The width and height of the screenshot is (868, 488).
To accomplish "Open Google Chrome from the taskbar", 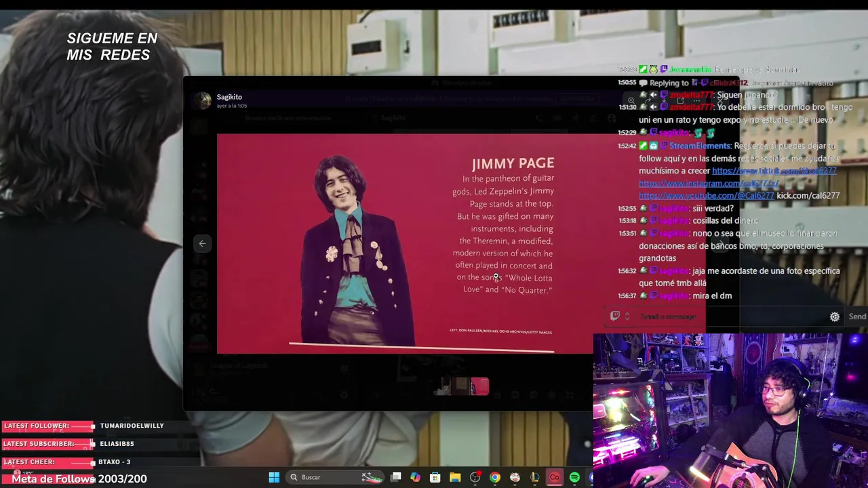I will (x=495, y=477).
